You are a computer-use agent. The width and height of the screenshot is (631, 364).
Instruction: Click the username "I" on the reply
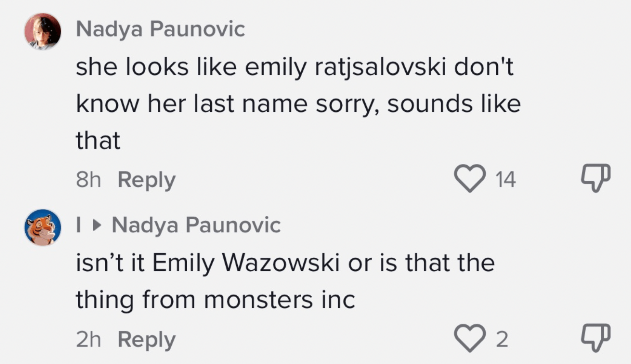(x=79, y=225)
